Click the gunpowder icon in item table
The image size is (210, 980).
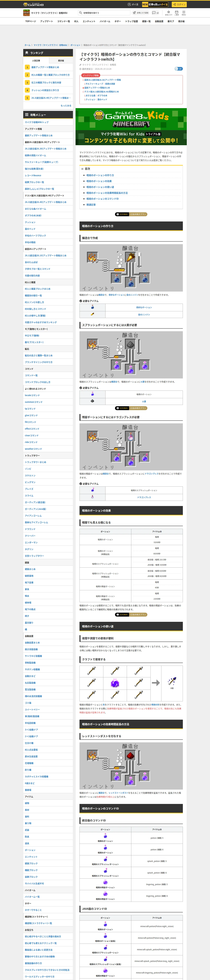coord(92,401)
